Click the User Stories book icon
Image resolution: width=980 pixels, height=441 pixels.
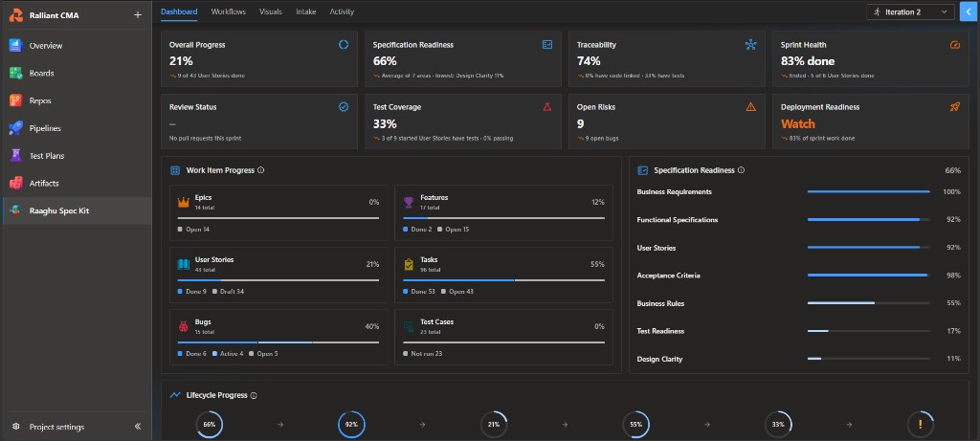(183, 264)
